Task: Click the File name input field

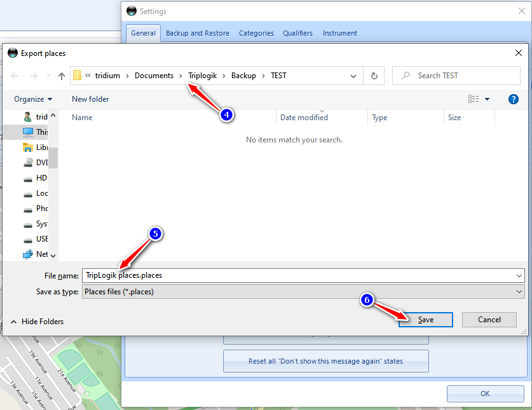Action: point(299,275)
